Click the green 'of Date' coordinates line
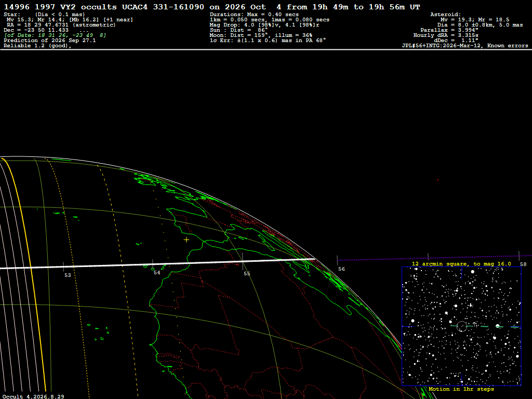 click(55, 35)
